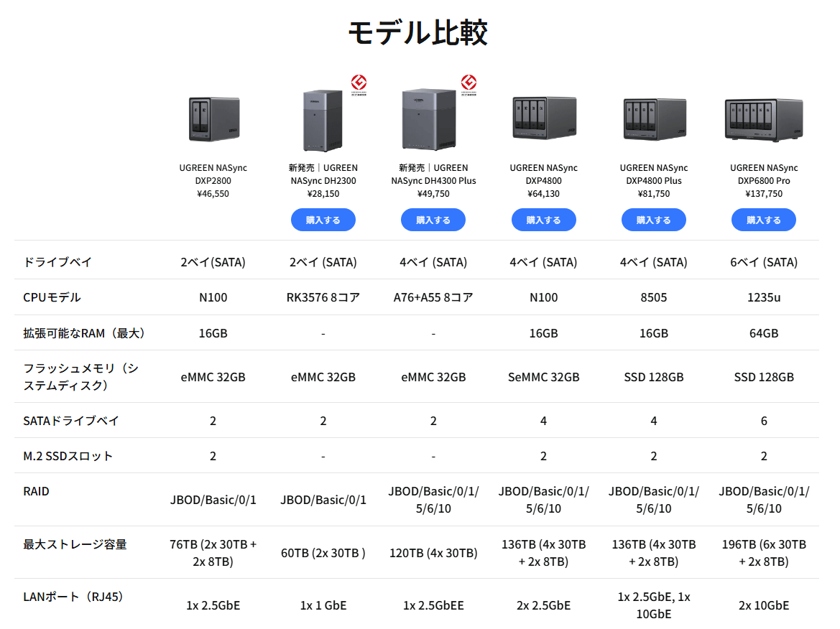
Task: Select the UGREEN NASync DXP4800 Plus title
Action: [x=653, y=174]
